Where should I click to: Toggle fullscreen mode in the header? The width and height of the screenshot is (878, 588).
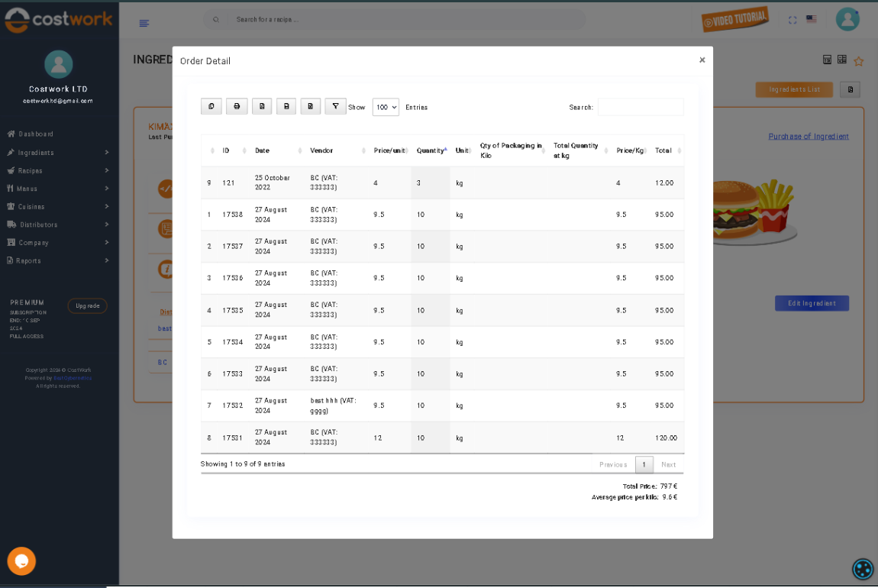click(792, 20)
